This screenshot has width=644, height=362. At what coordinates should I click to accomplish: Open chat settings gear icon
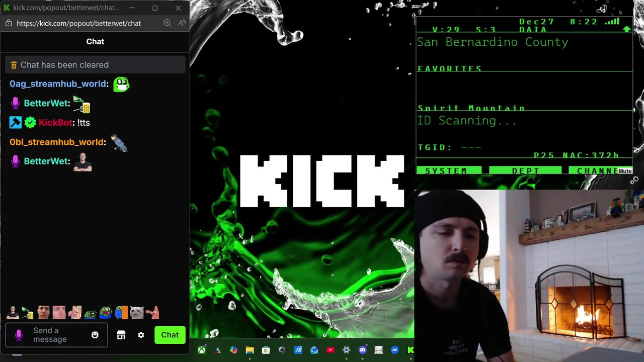(141, 335)
